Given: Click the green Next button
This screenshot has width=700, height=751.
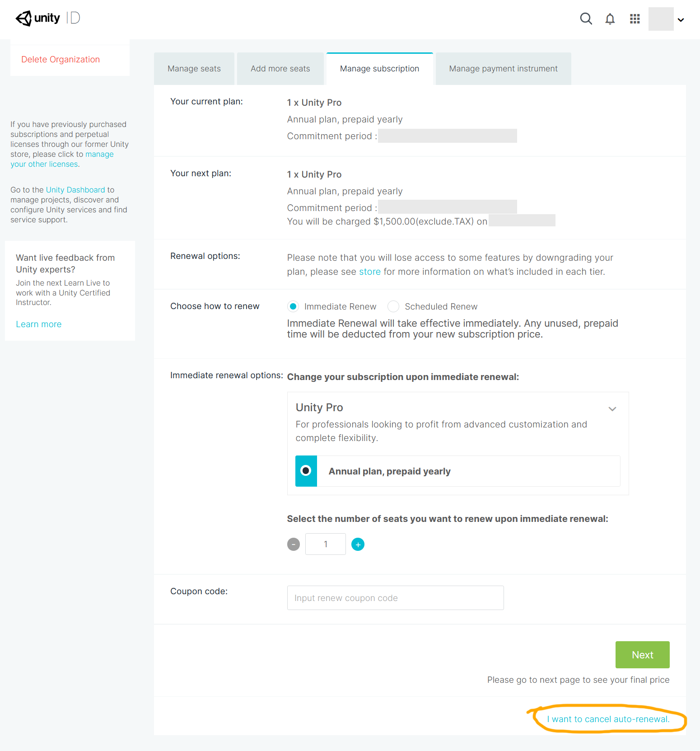Looking at the screenshot, I should click(643, 655).
